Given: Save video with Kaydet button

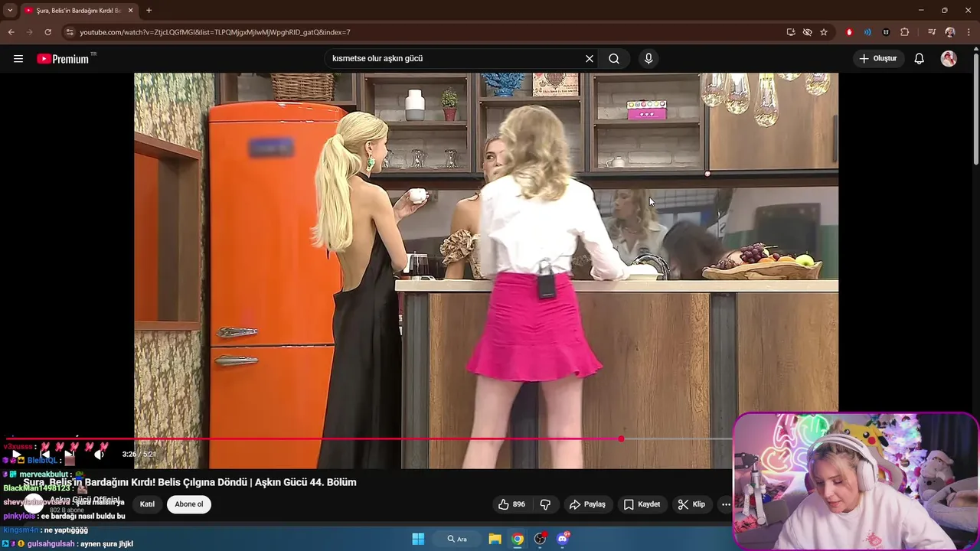Looking at the screenshot, I should pos(642,504).
